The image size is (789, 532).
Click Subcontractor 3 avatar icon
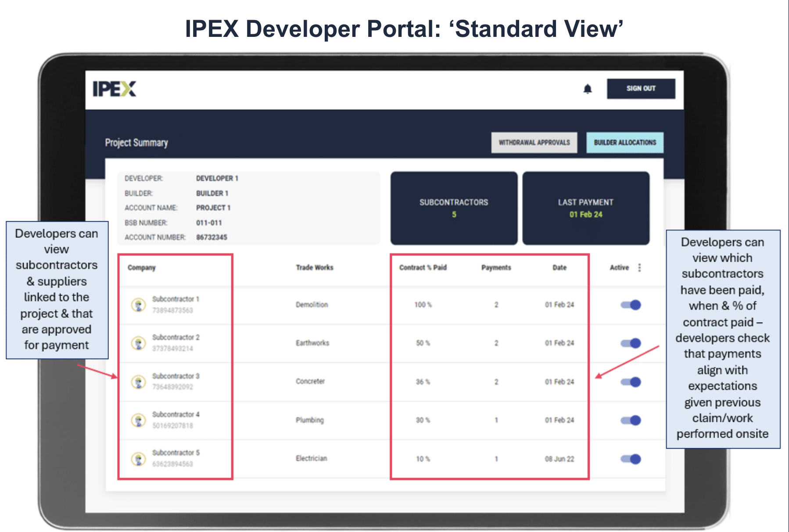[139, 381]
